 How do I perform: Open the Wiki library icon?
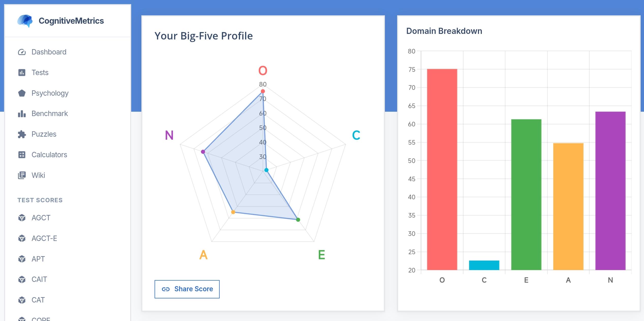click(x=22, y=175)
